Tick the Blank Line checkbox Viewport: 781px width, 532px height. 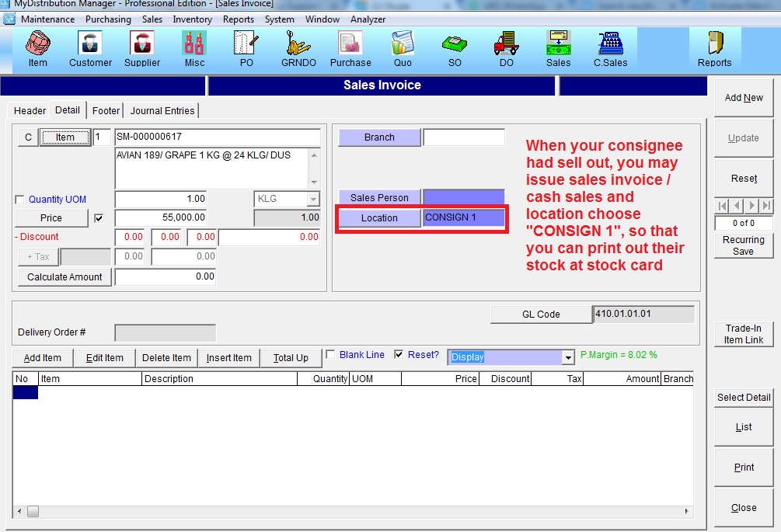[x=330, y=355]
